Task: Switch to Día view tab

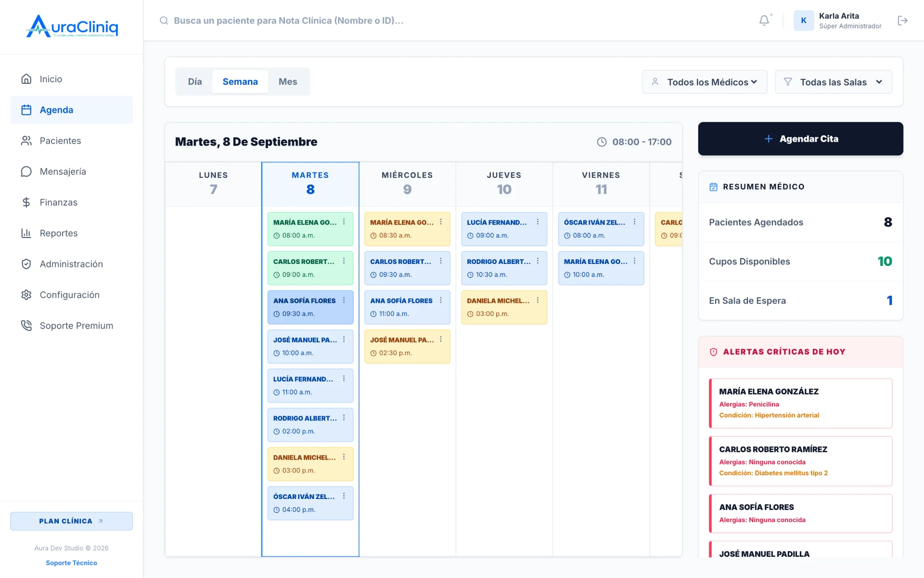Action: [x=195, y=81]
